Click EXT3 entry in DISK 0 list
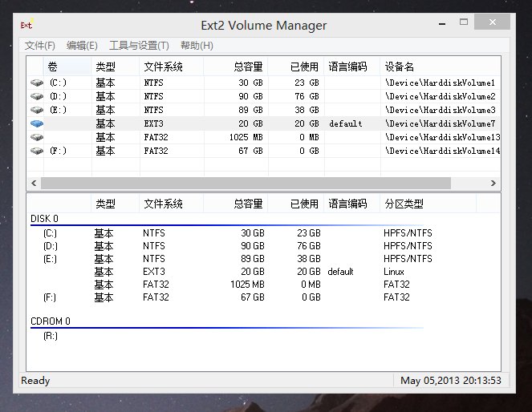The image size is (532, 412). [x=154, y=272]
